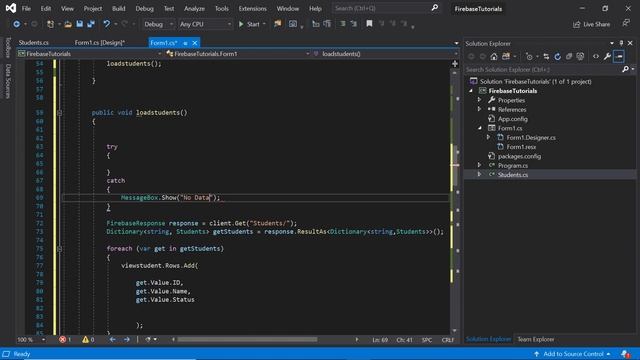Expand the Students.cs node
The height and width of the screenshot is (360, 640).
pyautogui.click(x=480, y=175)
